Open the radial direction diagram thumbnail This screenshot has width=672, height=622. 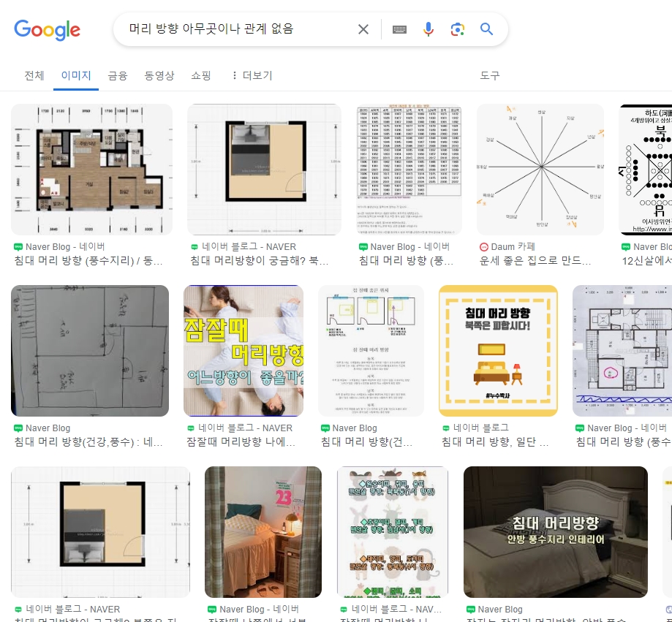pyautogui.click(x=540, y=170)
